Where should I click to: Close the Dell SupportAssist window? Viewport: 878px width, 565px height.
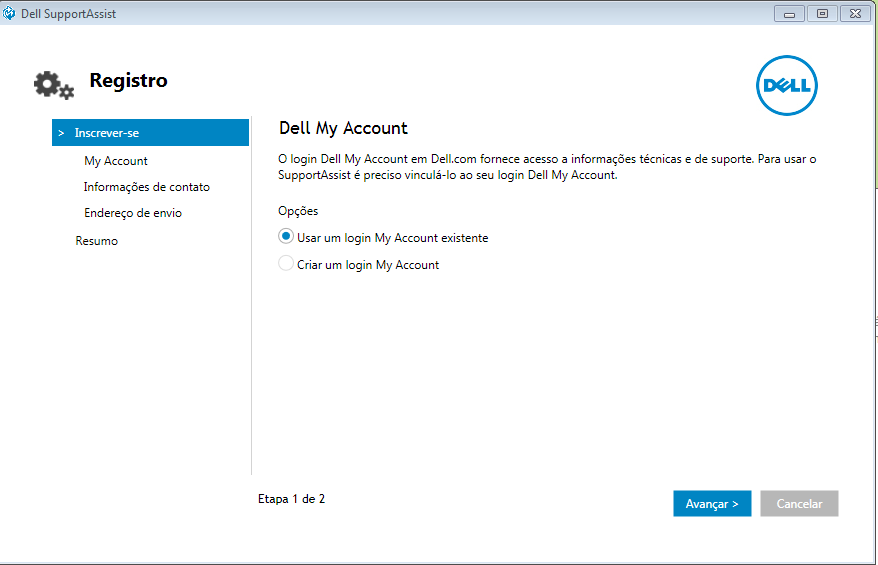(x=856, y=13)
